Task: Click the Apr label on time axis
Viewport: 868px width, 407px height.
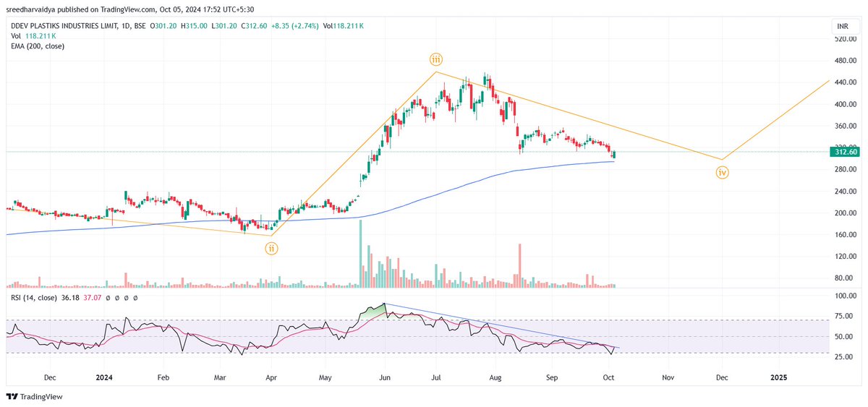Action: point(272,377)
